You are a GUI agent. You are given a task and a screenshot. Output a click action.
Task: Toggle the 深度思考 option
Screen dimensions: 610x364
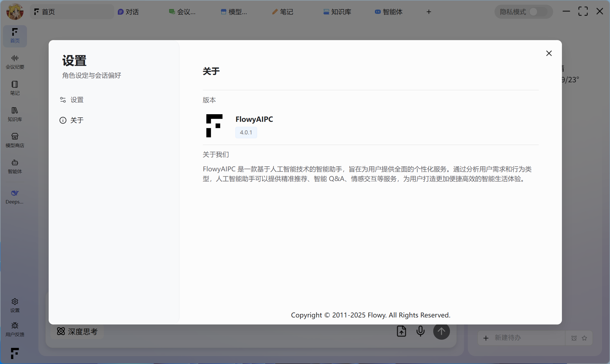click(x=77, y=331)
